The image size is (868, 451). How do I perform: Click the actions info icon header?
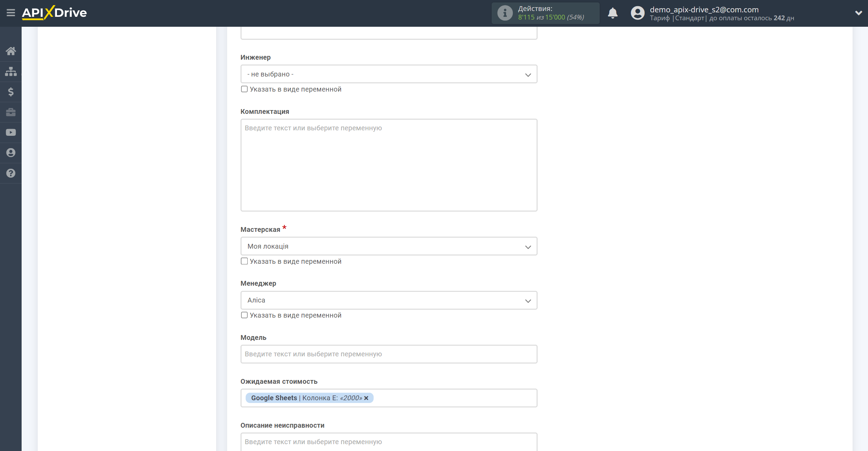coord(504,13)
